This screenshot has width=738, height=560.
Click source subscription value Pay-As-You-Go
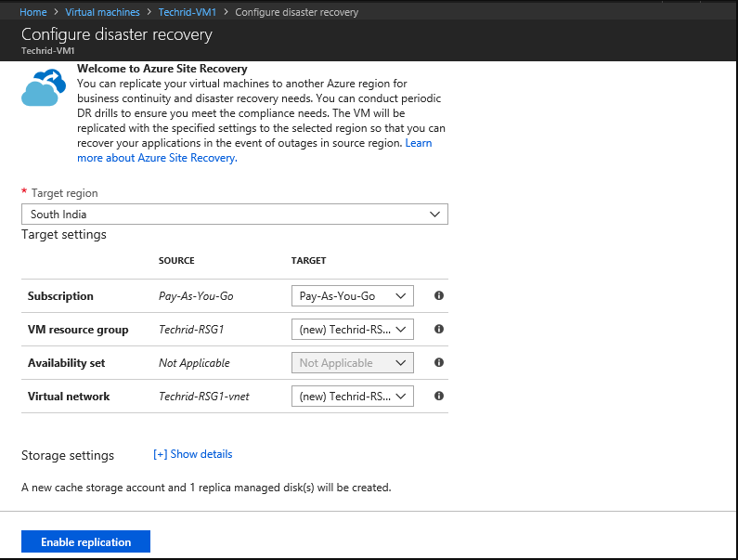pyautogui.click(x=196, y=296)
